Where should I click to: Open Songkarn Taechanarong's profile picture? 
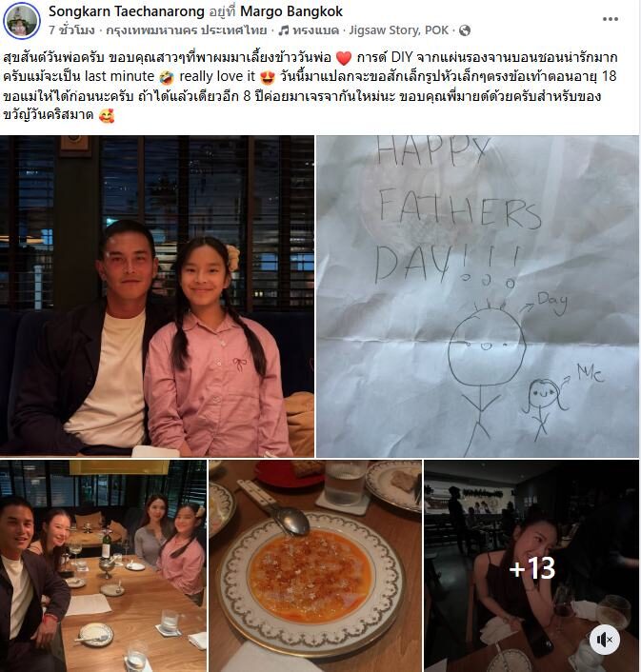pyautogui.click(x=22, y=21)
